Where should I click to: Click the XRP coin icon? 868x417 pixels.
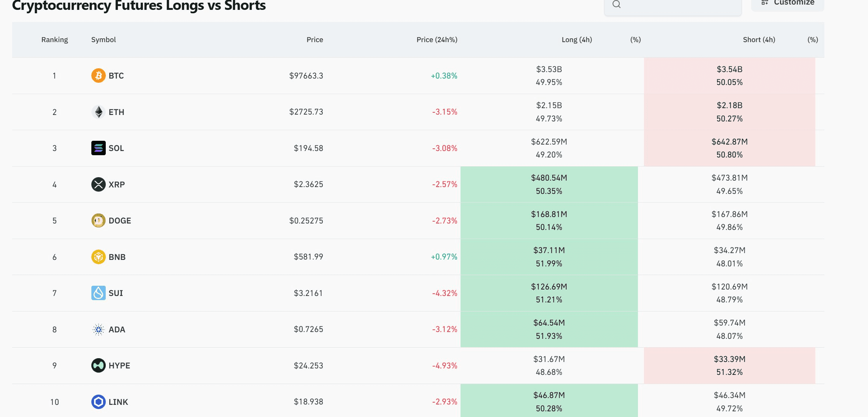[99, 184]
